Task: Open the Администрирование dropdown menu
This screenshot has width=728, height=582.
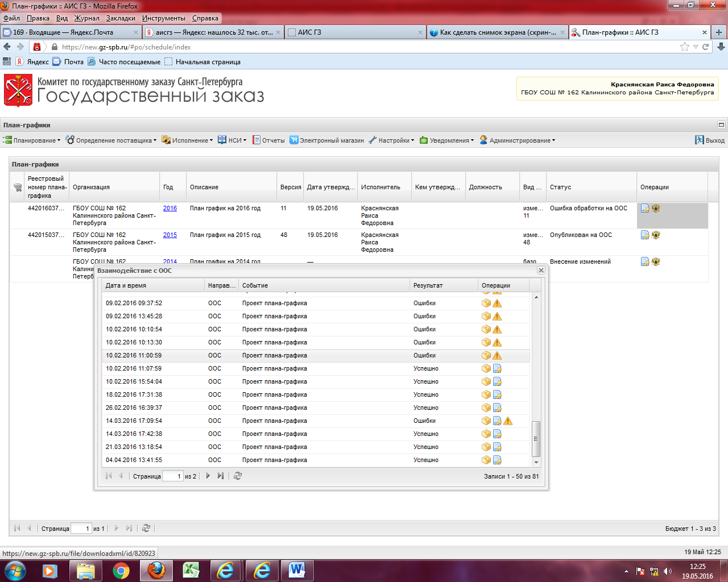Action: click(x=518, y=140)
